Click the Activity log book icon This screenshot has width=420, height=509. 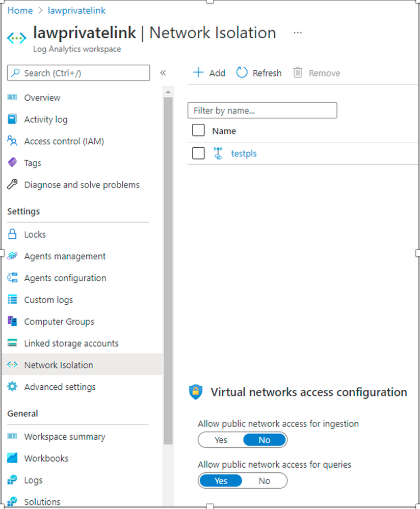(12, 119)
